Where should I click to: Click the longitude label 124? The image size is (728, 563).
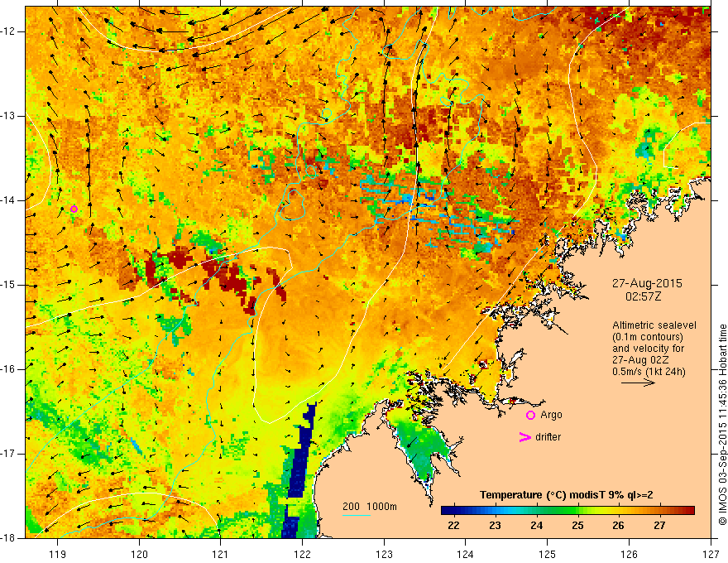[x=466, y=554]
